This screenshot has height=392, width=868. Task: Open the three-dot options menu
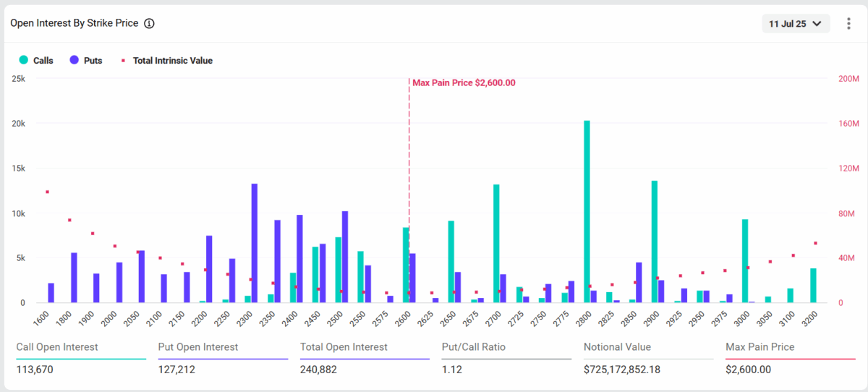[x=848, y=23]
